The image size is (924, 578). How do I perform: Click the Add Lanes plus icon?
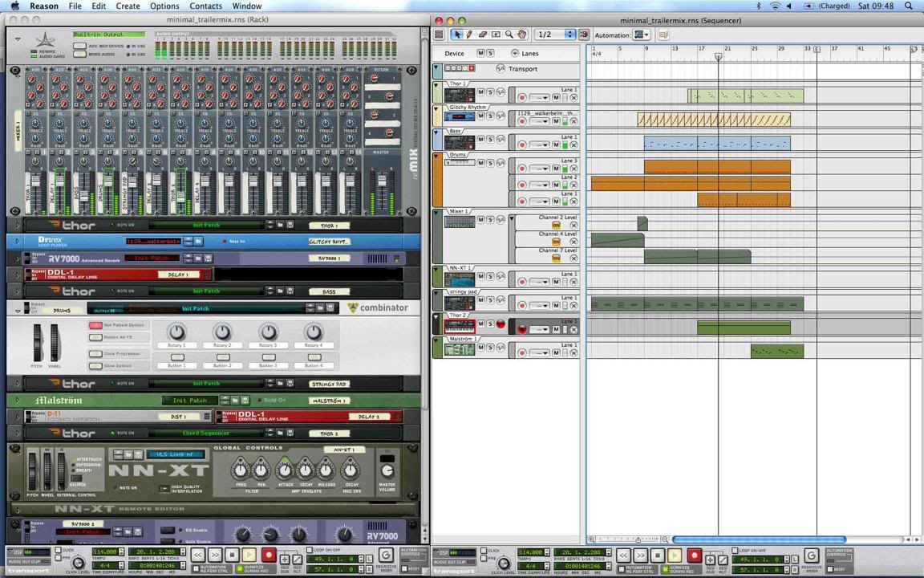click(515, 53)
